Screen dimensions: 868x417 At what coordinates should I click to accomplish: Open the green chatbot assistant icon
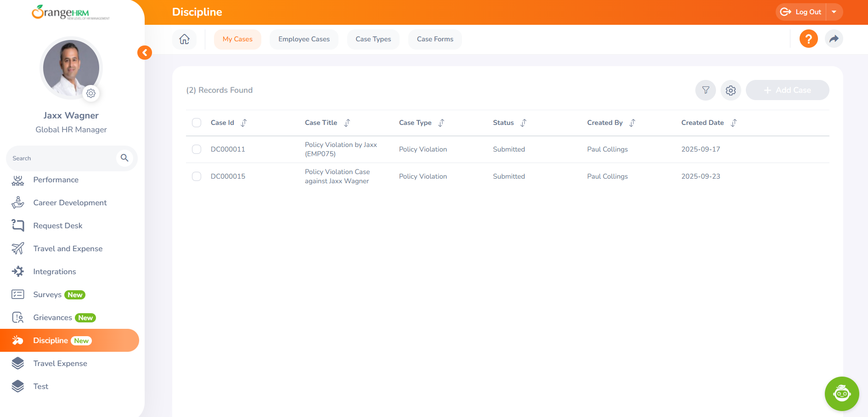841,394
